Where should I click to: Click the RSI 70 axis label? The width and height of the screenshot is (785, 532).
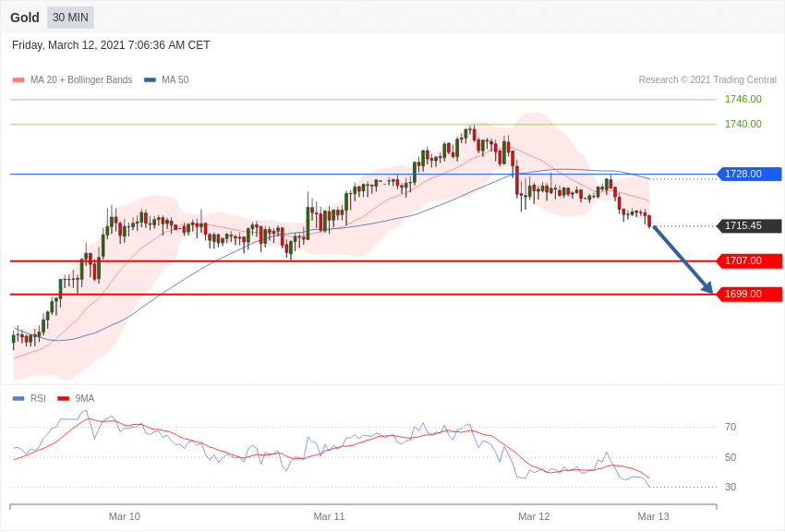pos(731,427)
